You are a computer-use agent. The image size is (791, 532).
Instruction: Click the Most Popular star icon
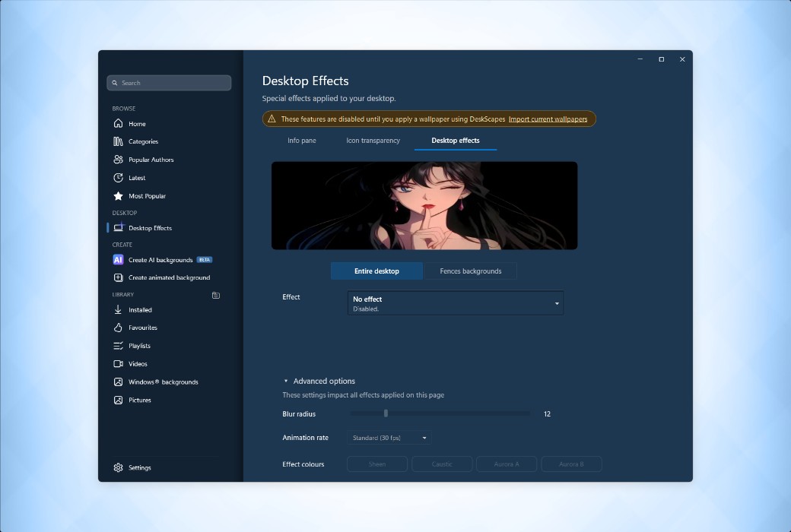coord(118,196)
